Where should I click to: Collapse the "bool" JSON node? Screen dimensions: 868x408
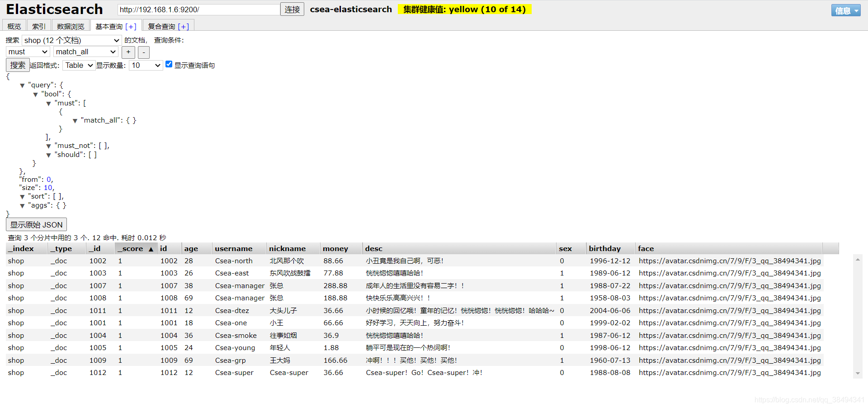coord(35,95)
